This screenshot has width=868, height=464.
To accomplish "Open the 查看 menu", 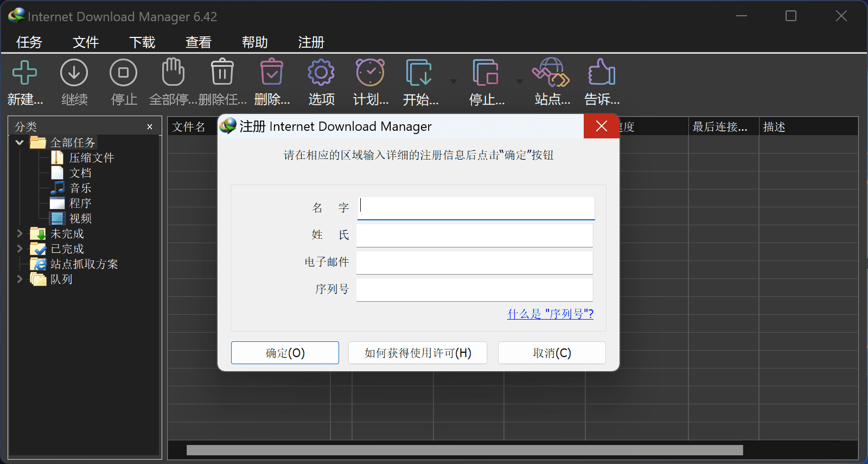I will [199, 42].
